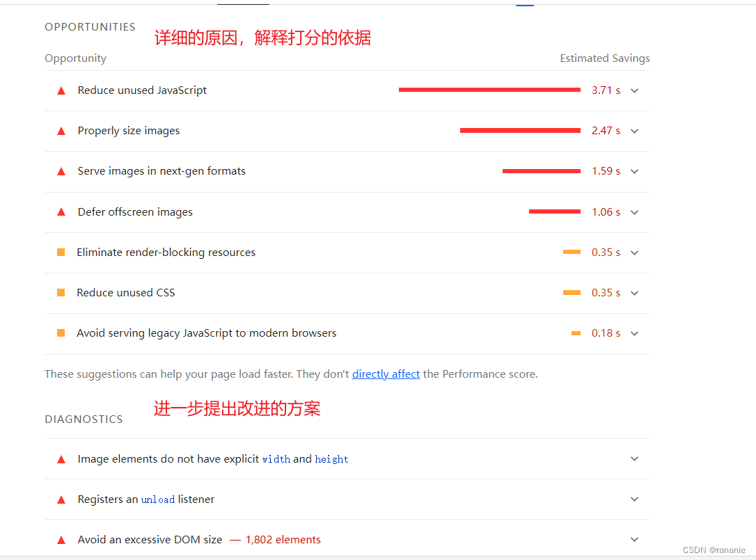Click the 2.47 s savings value
This screenshot has width=756, height=560.
(606, 131)
